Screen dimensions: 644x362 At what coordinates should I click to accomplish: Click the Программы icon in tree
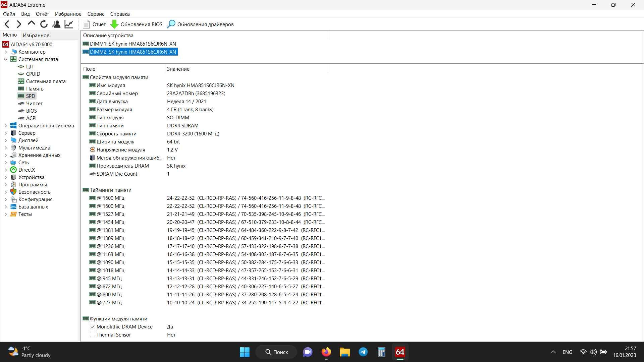13,185
